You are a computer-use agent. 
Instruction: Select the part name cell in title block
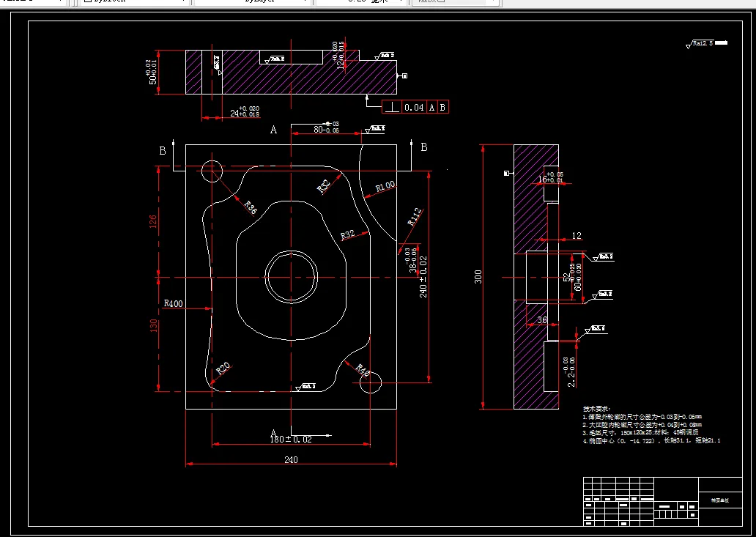(x=720, y=500)
